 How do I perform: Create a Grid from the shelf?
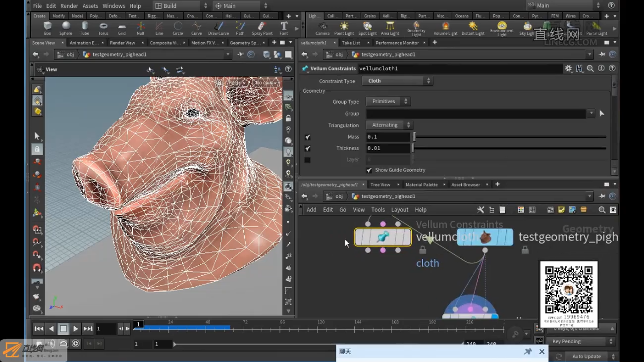point(122,28)
